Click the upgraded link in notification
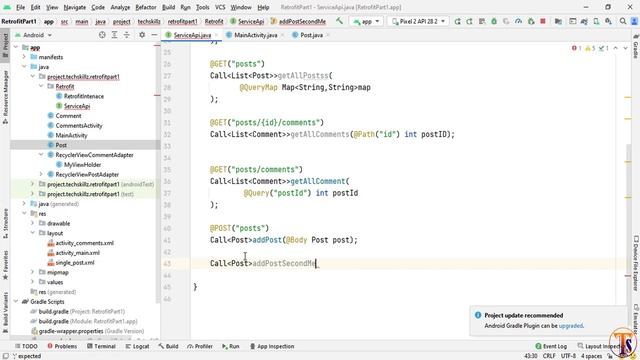This screenshot has width=640, height=360. tap(571, 326)
